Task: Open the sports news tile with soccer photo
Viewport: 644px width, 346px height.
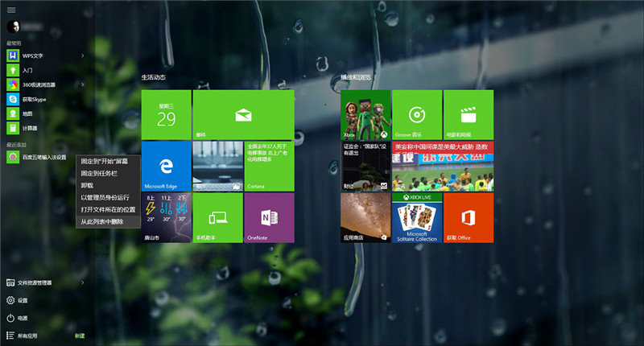Action: click(443, 167)
